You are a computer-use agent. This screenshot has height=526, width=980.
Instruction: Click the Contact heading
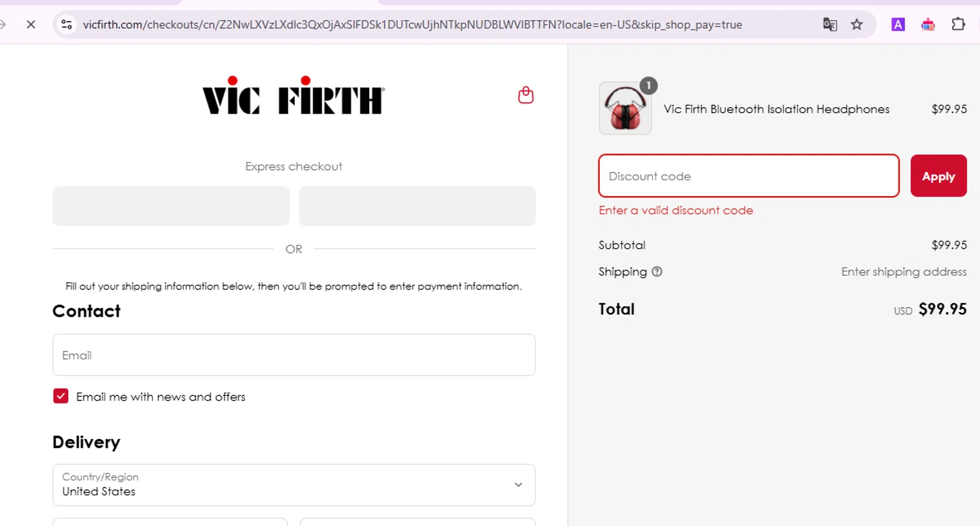86,311
